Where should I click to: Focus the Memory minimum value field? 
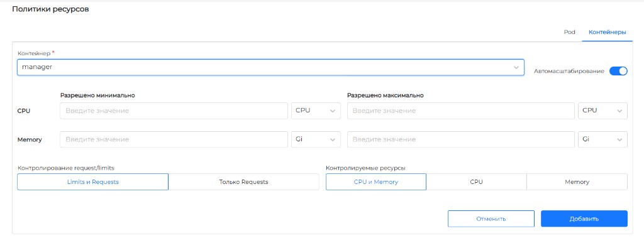[x=174, y=139]
